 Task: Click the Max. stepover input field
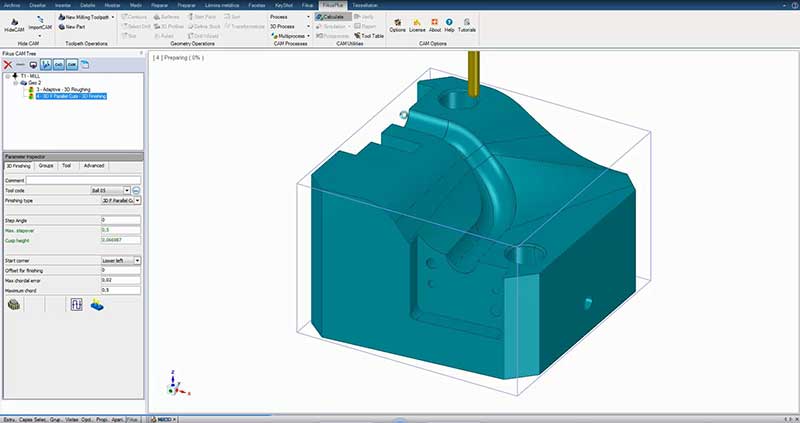(120, 230)
